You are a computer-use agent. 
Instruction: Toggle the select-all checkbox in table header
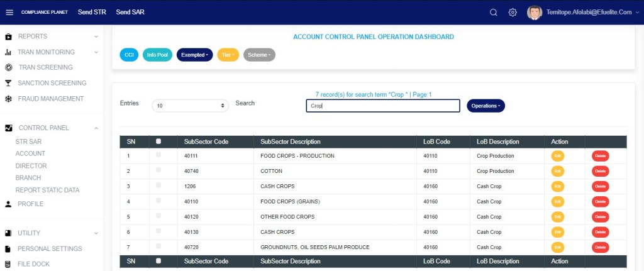click(158, 141)
